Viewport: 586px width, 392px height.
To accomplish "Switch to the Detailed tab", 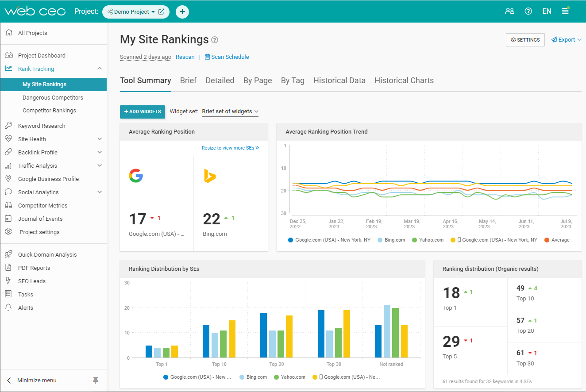I will [220, 81].
